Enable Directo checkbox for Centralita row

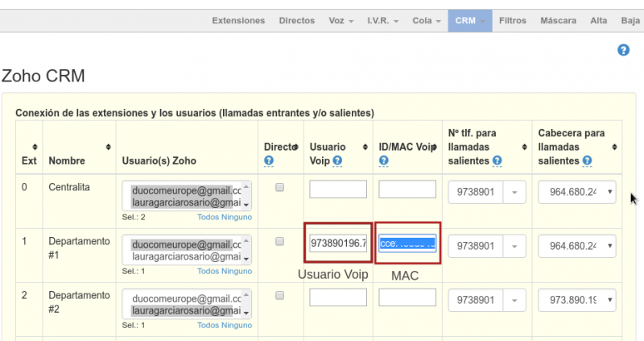pos(280,187)
